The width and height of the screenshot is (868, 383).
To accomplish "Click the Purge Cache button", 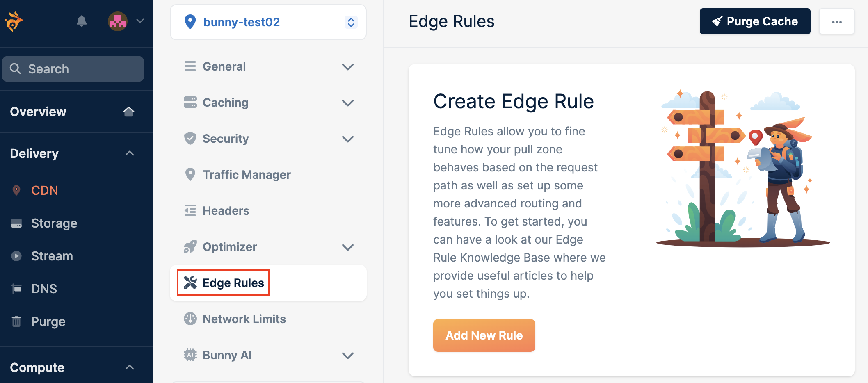I will pos(755,21).
